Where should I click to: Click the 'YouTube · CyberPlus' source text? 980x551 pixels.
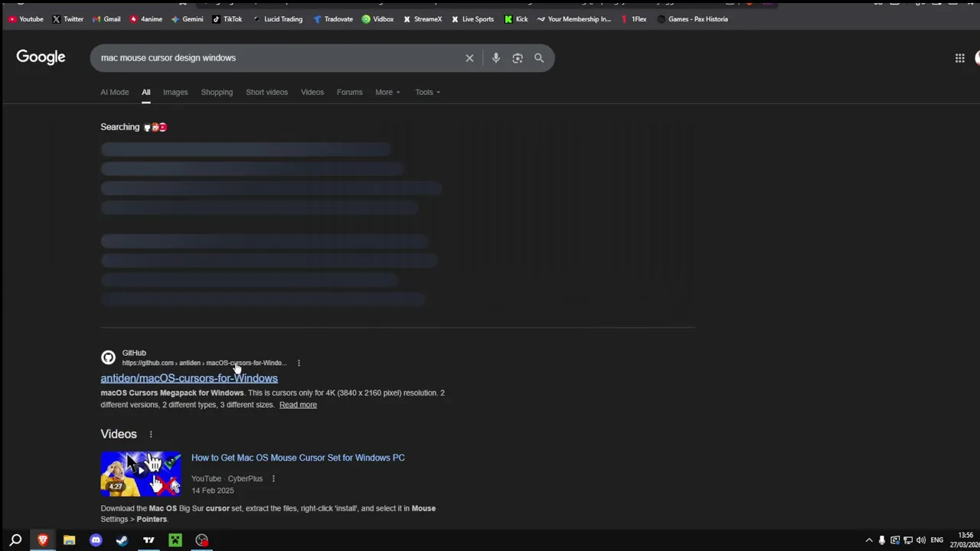[x=227, y=479]
